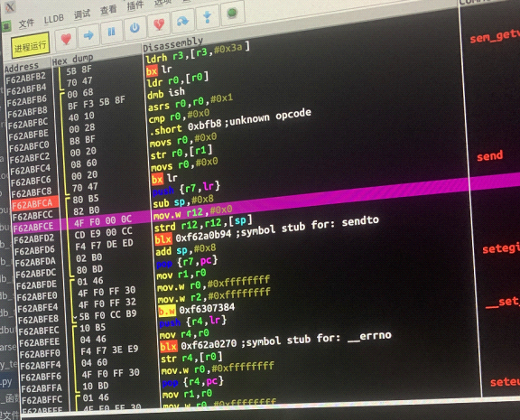This screenshot has height=420, width=520.
Task: Select instruction str r4,[r0]
Action: coord(191,359)
